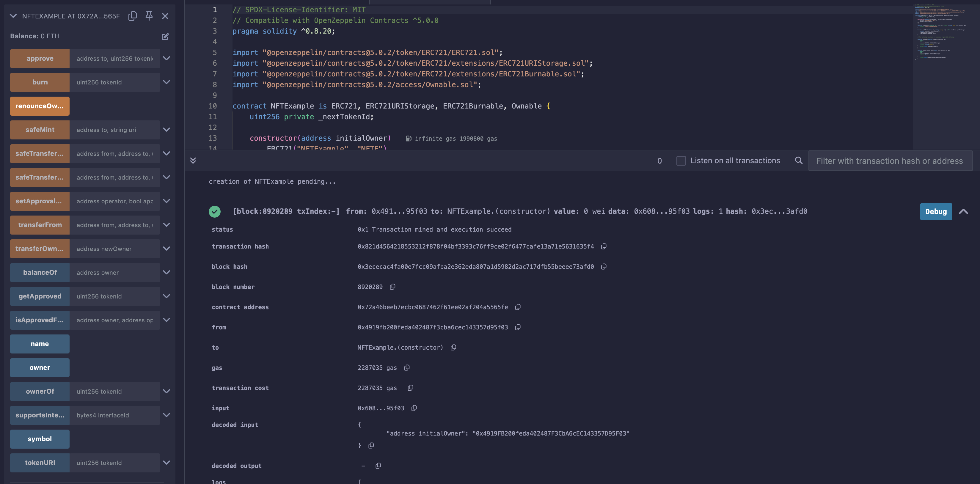
Task: Copy the contract address in transaction details
Action: coord(518,307)
